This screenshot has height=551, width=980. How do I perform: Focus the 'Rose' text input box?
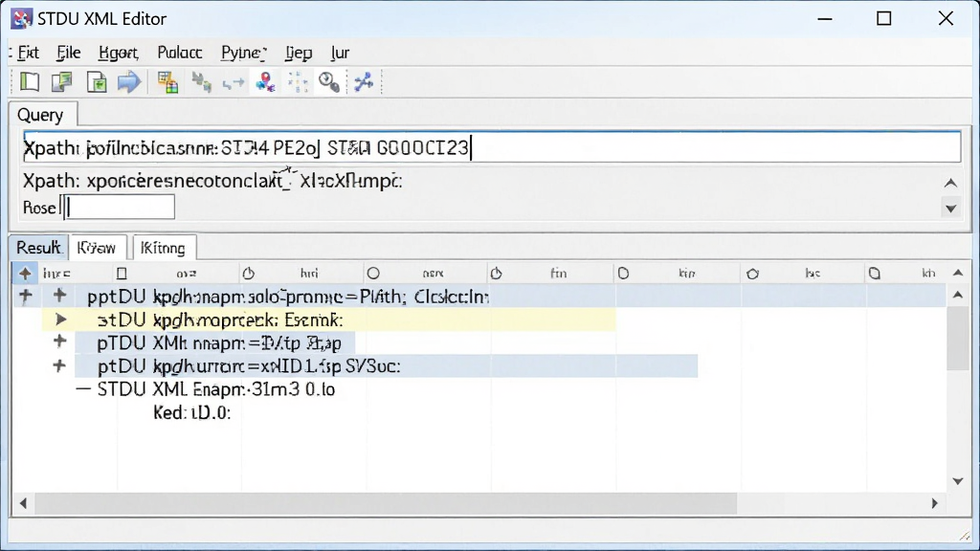point(119,207)
